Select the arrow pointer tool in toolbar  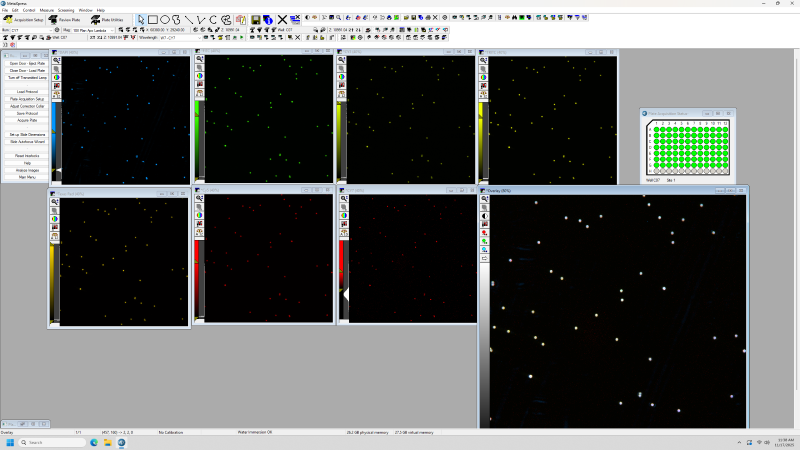141,19
